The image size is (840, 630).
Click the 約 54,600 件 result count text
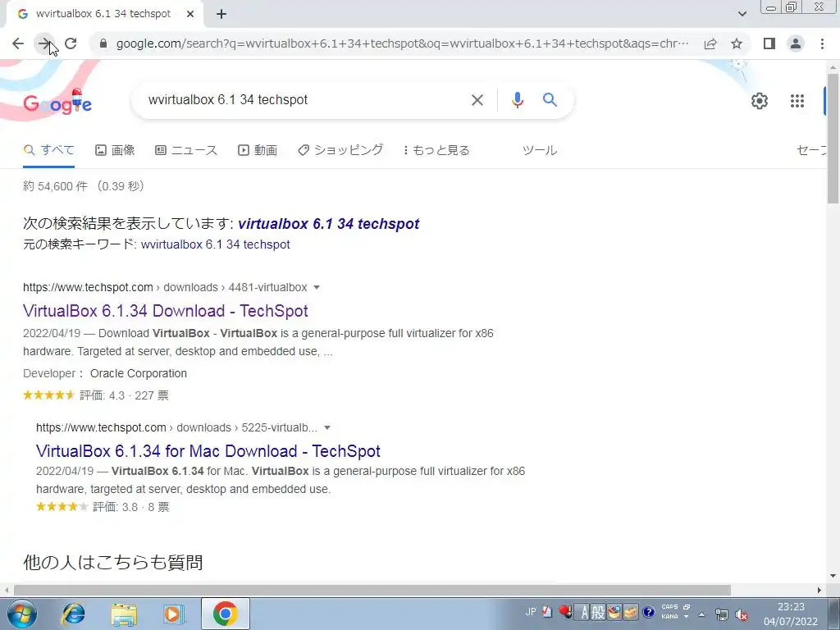pyautogui.click(x=55, y=186)
